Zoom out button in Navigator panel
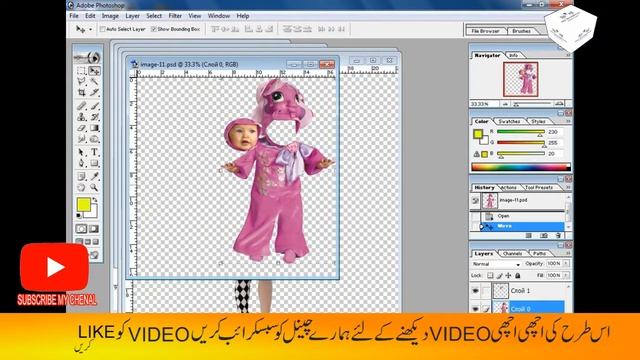The width and height of the screenshot is (640, 360). 506,104
